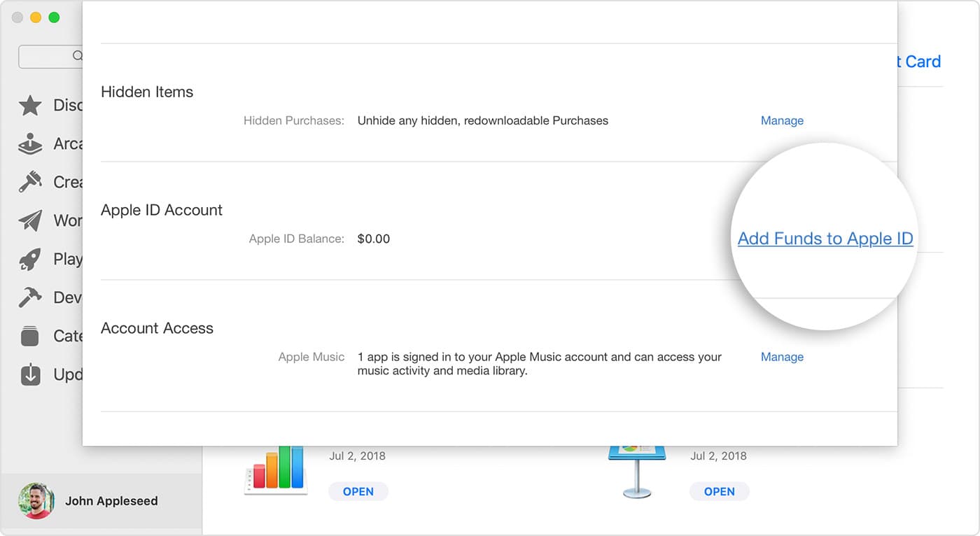Click the Unhide any hidden, redownloadable Purchases text

[x=483, y=120]
